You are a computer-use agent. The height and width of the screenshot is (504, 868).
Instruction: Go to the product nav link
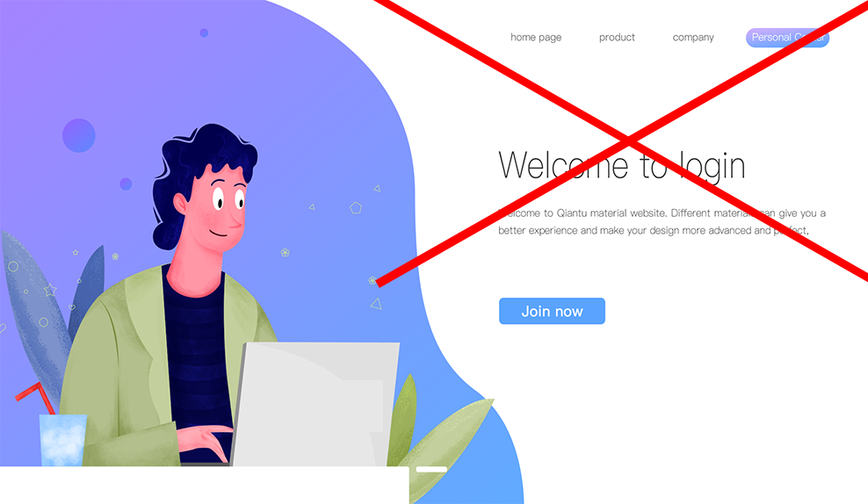[x=617, y=37]
